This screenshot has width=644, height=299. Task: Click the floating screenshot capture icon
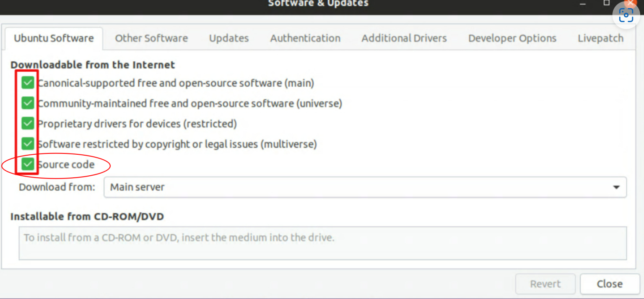coord(626,15)
